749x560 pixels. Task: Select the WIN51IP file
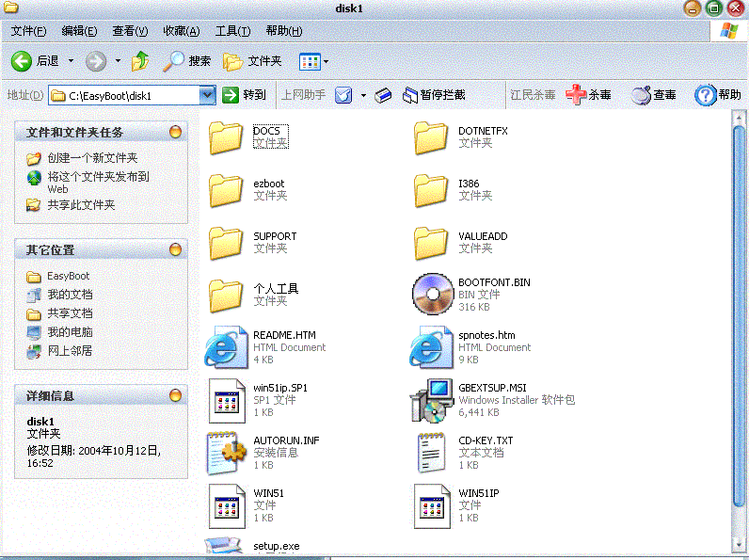click(x=456, y=505)
